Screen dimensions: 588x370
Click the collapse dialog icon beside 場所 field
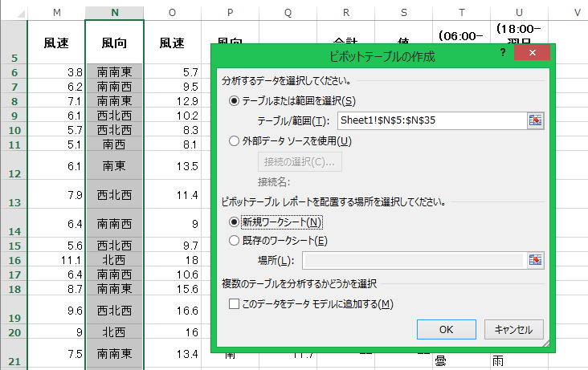point(535,260)
